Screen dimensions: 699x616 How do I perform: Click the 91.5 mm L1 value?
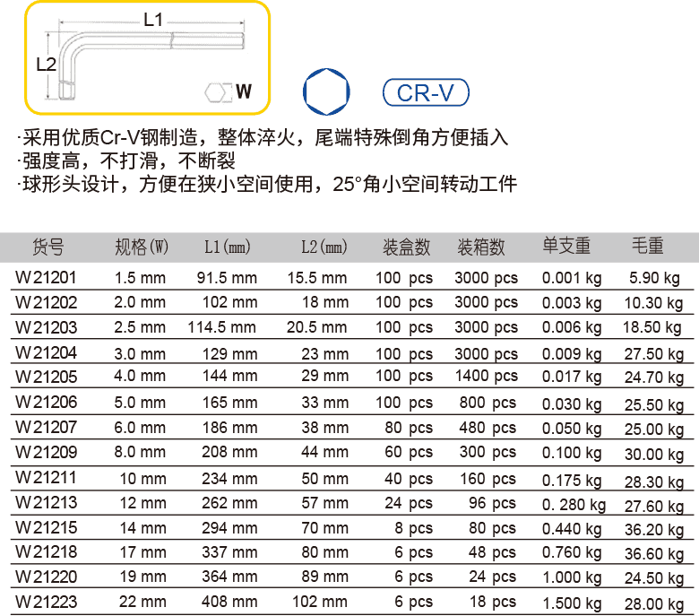(227, 278)
